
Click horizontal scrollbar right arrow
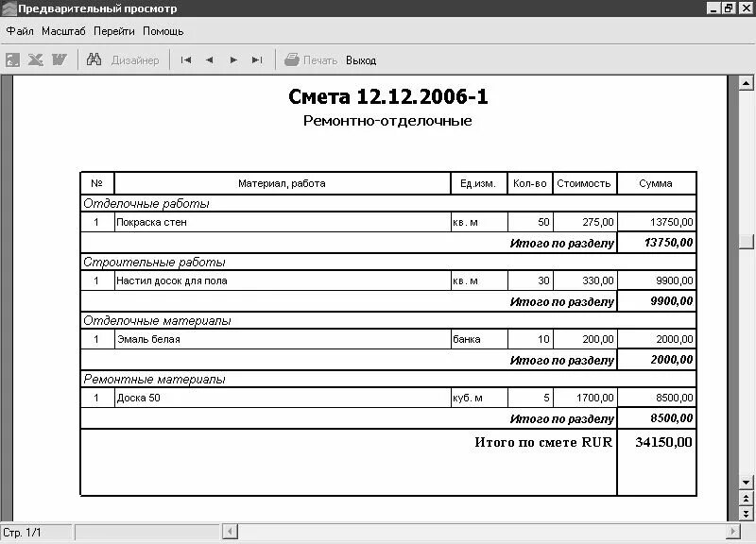[x=733, y=532]
